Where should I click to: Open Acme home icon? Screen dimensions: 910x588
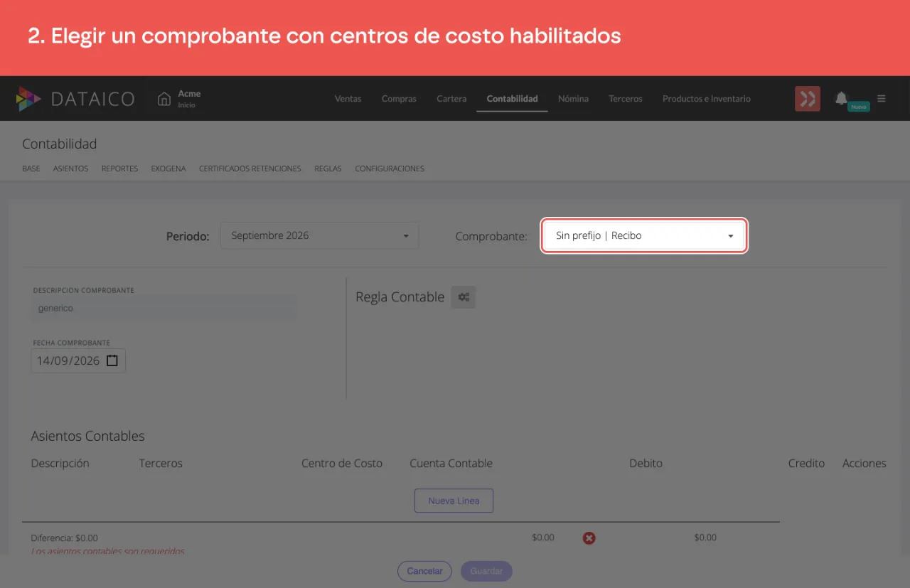(164, 98)
